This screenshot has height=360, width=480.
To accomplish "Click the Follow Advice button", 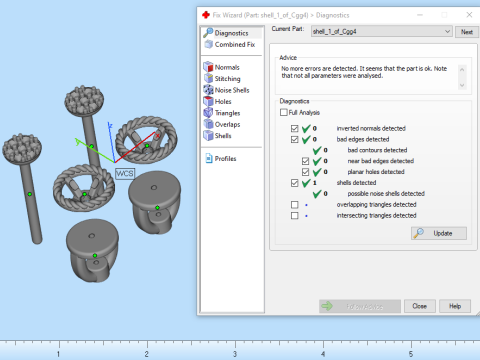I will coord(360,306).
